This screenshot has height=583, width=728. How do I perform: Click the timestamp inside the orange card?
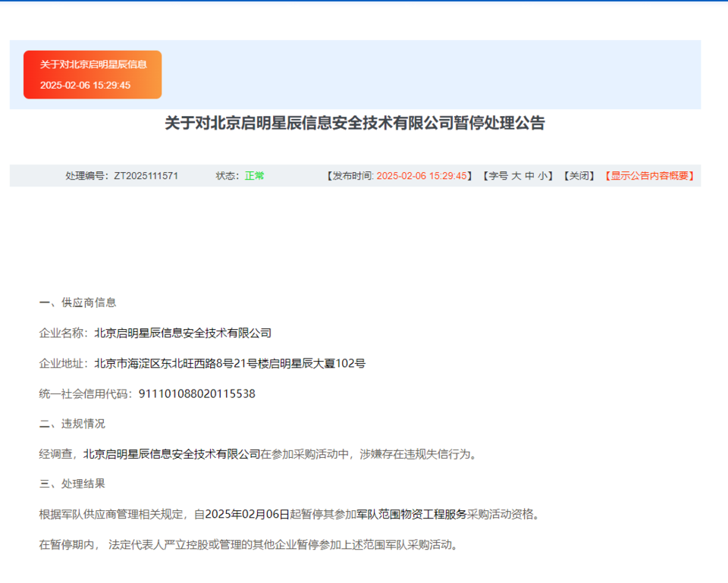click(x=85, y=85)
